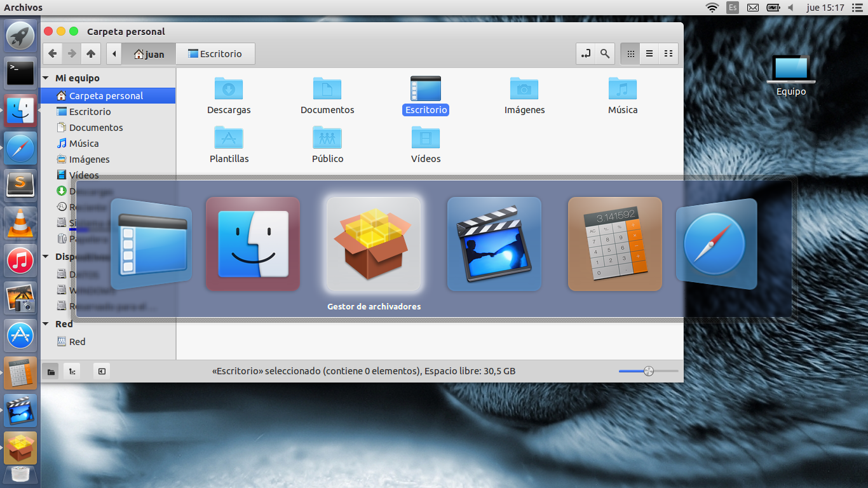
Task: Open the volume indicator in top panel
Action: tap(791, 8)
